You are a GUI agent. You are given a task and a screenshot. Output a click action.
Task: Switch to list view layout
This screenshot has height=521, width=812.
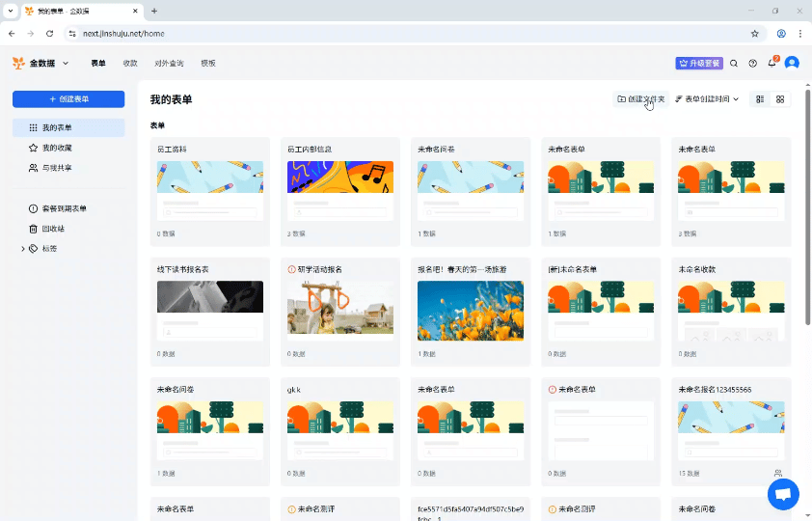760,99
